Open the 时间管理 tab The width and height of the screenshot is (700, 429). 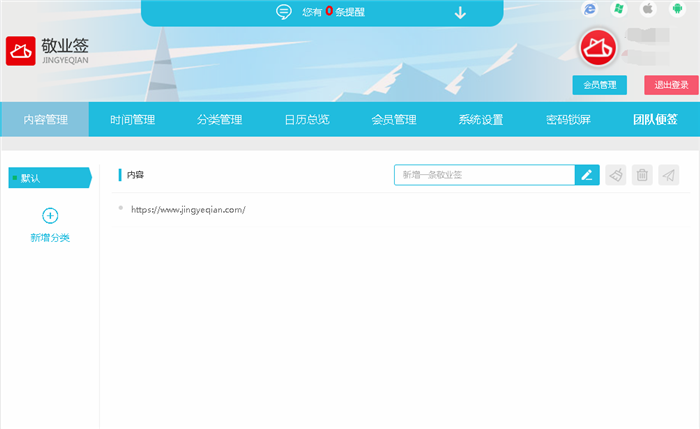[132, 120]
